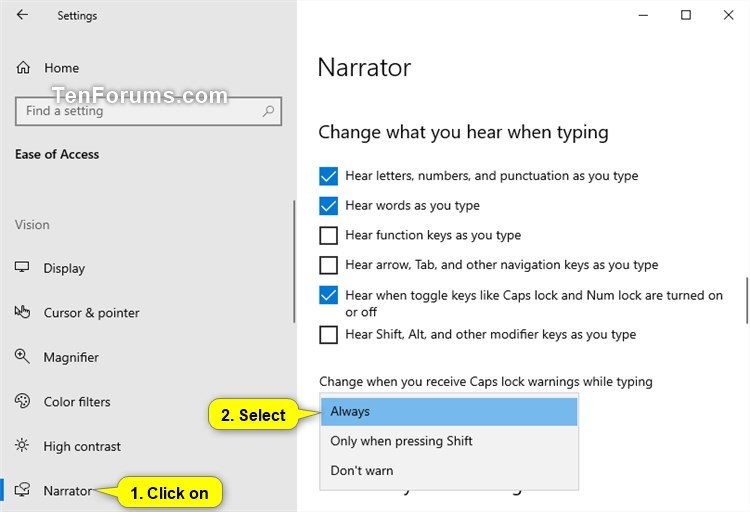
Task: Select Don't warn option
Action: 449,470
